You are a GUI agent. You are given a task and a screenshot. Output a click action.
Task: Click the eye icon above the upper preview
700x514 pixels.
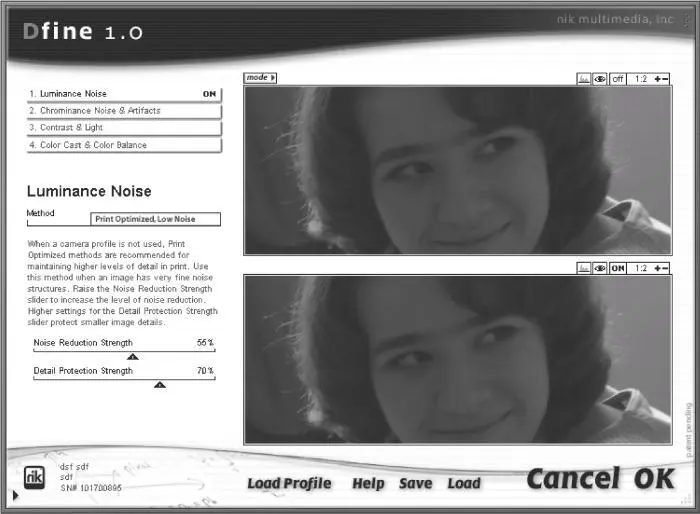click(x=600, y=79)
